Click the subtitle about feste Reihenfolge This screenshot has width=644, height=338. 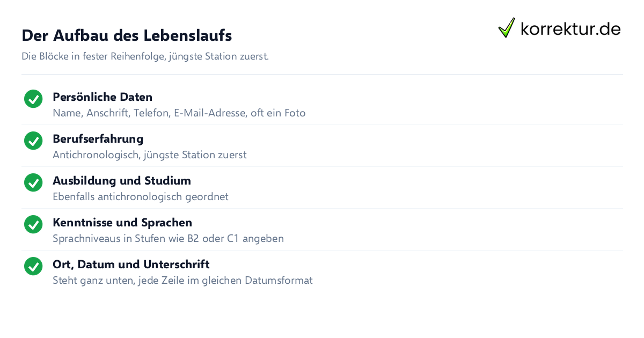click(x=145, y=56)
